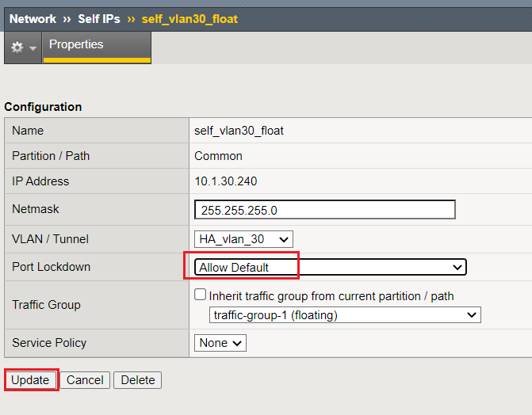Viewport: 532px width, 415px height.
Task: Click the Port Lockdown row label
Action: point(52,267)
